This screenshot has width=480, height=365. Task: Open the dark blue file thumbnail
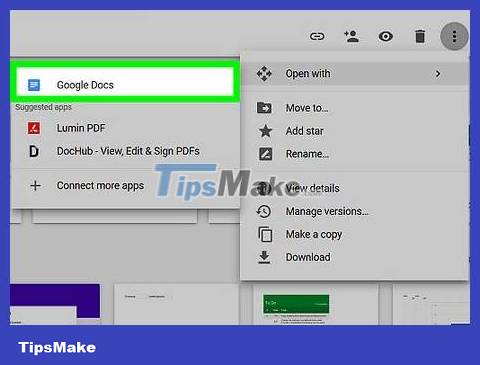[x=55, y=304]
